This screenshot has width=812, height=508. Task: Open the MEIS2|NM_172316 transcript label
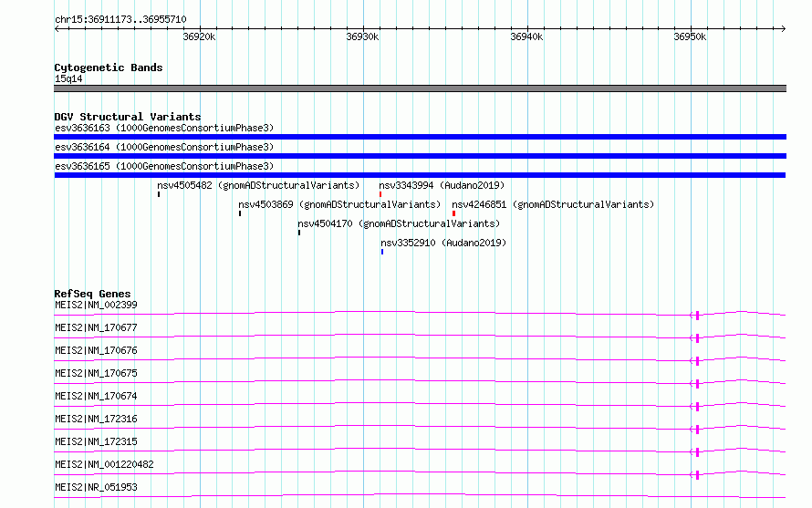[x=97, y=419]
